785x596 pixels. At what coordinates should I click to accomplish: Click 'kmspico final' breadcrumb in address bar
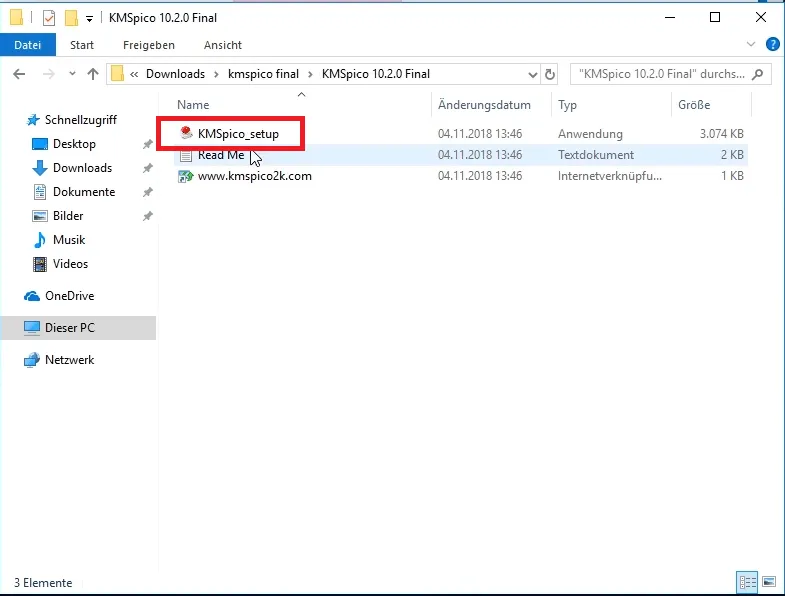tap(263, 74)
